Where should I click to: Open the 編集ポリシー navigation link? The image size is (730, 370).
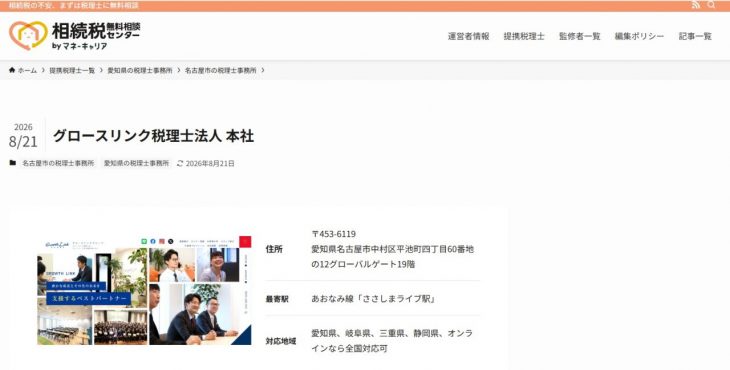[639, 36]
